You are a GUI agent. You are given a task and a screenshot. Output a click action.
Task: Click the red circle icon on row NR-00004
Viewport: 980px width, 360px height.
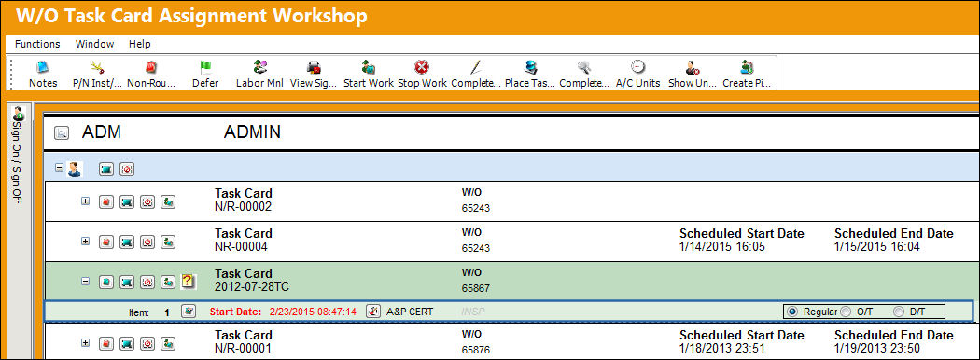coord(147,242)
